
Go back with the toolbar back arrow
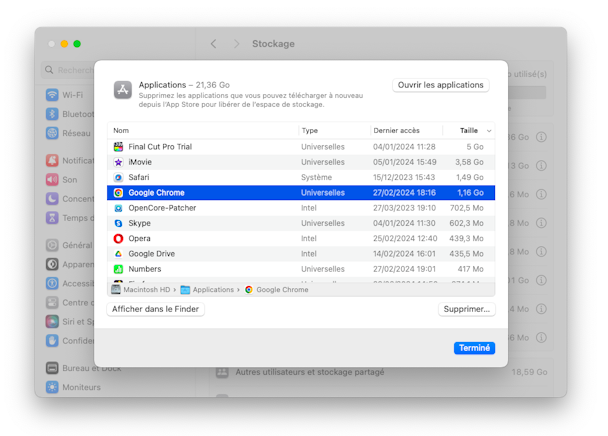214,44
